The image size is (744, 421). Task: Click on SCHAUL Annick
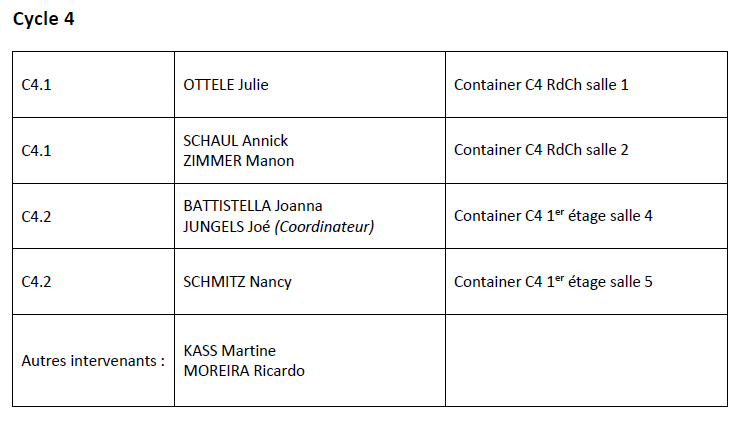pos(235,141)
